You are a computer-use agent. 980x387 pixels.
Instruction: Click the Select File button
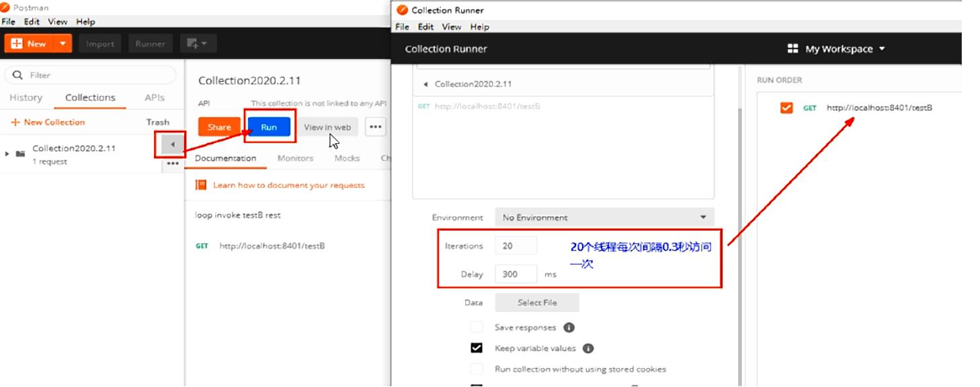537,302
